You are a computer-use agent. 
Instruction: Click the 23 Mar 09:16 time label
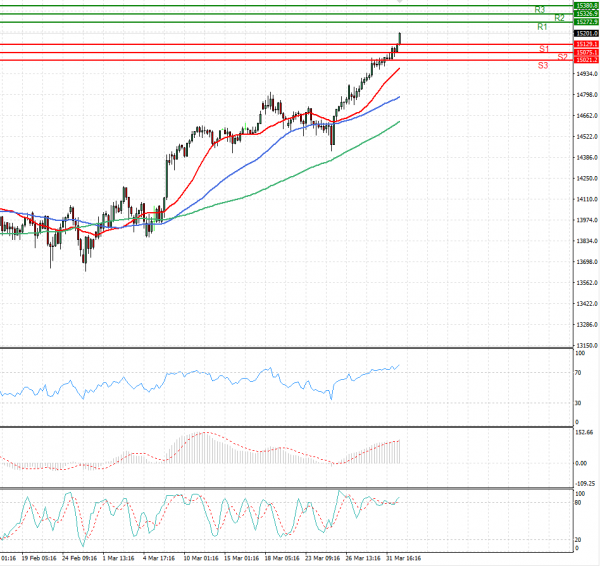tap(323, 558)
